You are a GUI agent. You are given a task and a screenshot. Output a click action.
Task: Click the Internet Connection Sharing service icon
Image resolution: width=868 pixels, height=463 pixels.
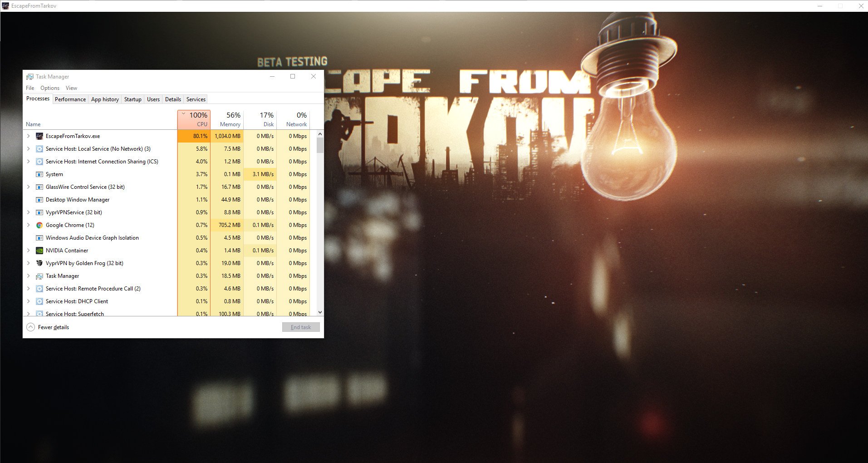[x=39, y=162]
